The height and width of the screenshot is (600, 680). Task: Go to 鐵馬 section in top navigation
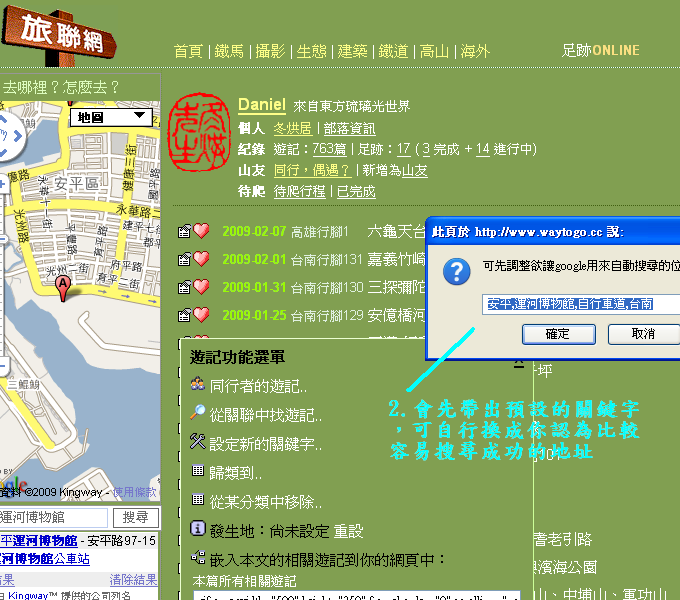click(229, 51)
